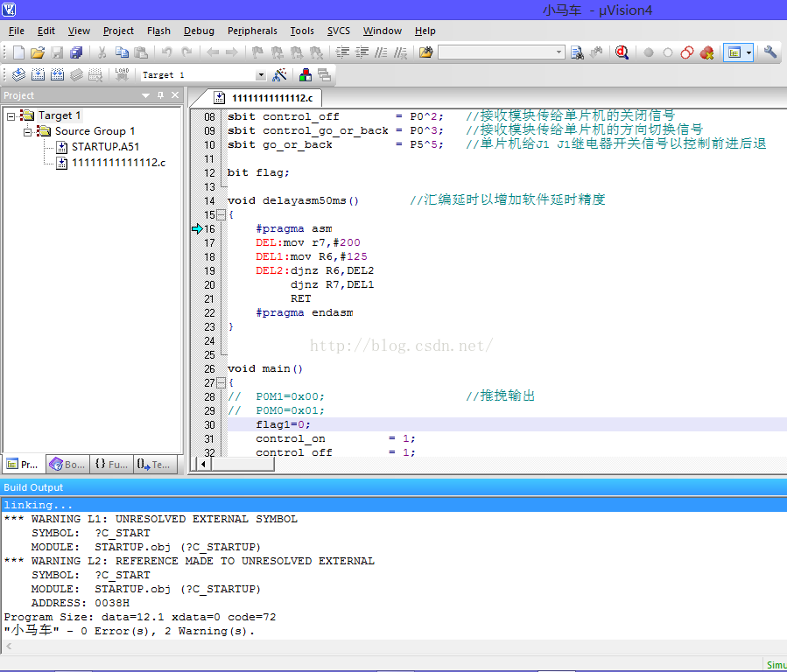Copy the selection with the toolbar icon
This screenshot has width=787, height=672.
[x=122, y=52]
